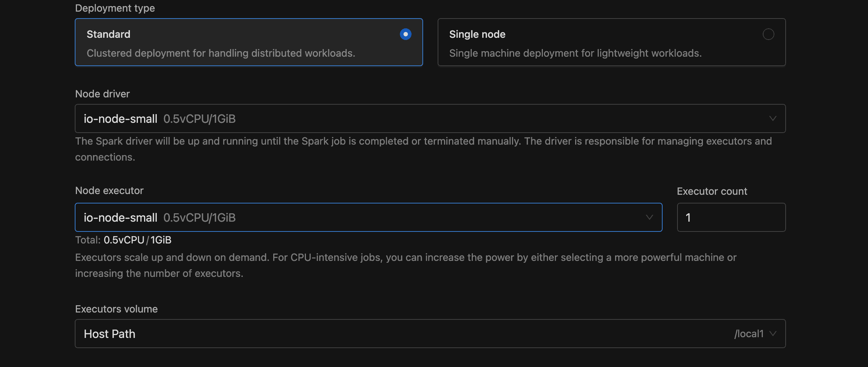This screenshot has height=367, width=868.
Task: Click the Executor count input field
Action: pyautogui.click(x=730, y=217)
